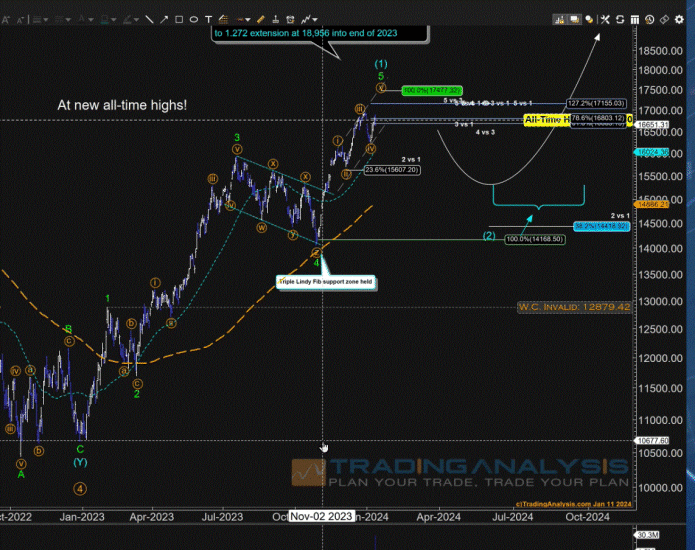The width and height of the screenshot is (695, 550).
Task: Click the clock history icon
Action: click(649, 19)
